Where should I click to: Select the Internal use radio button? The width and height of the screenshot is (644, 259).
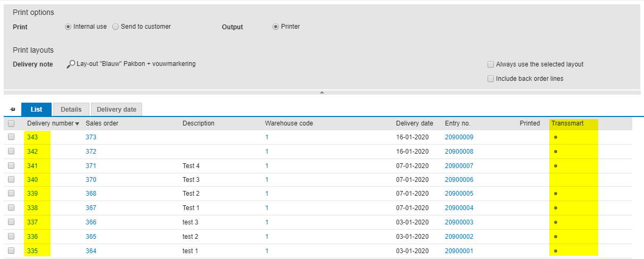tap(68, 27)
